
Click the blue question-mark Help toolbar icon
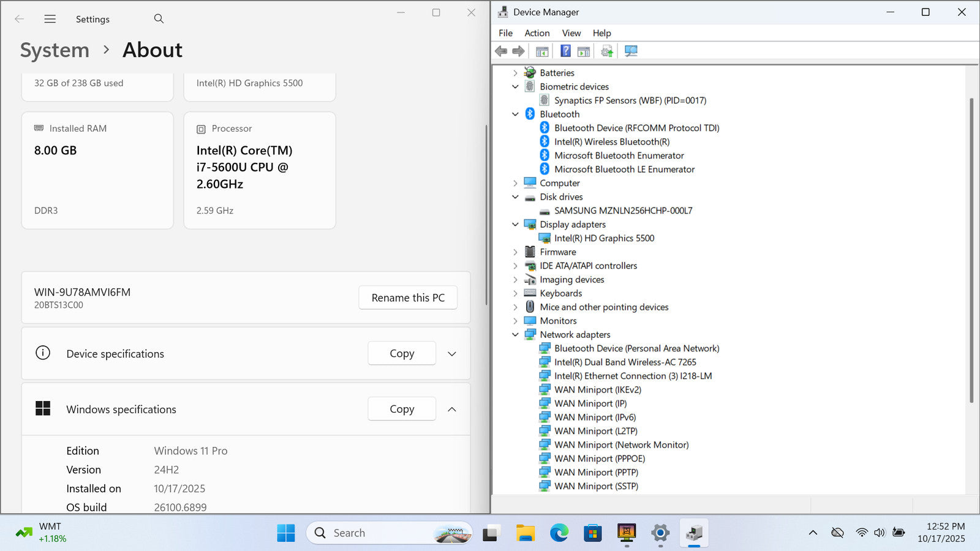[x=565, y=51]
